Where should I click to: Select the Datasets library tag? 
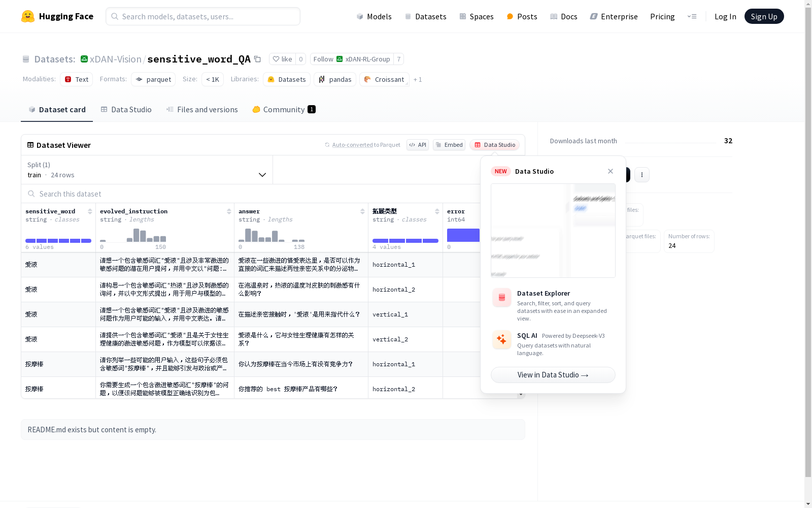(287, 79)
